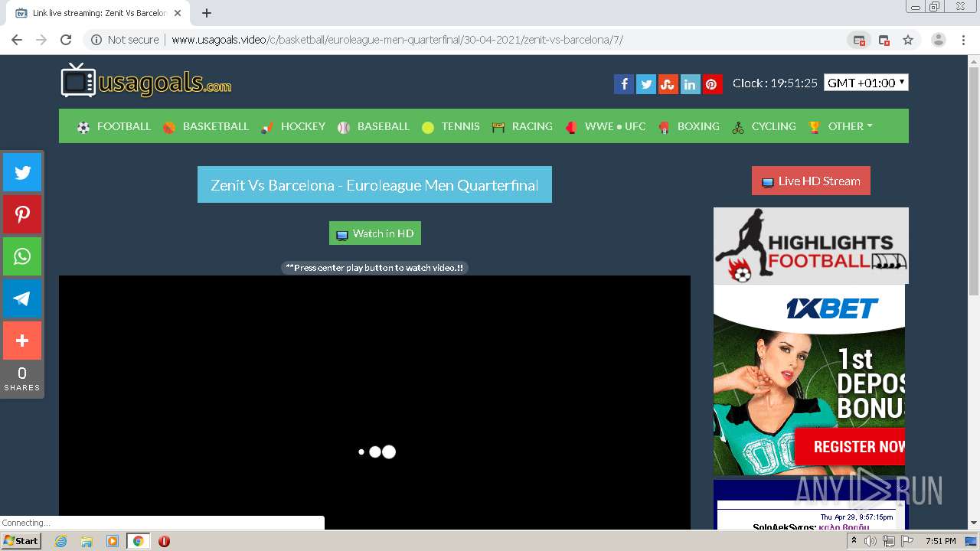Open Internet Explorer from taskbar
The image size is (980, 551).
pyautogui.click(x=61, y=541)
